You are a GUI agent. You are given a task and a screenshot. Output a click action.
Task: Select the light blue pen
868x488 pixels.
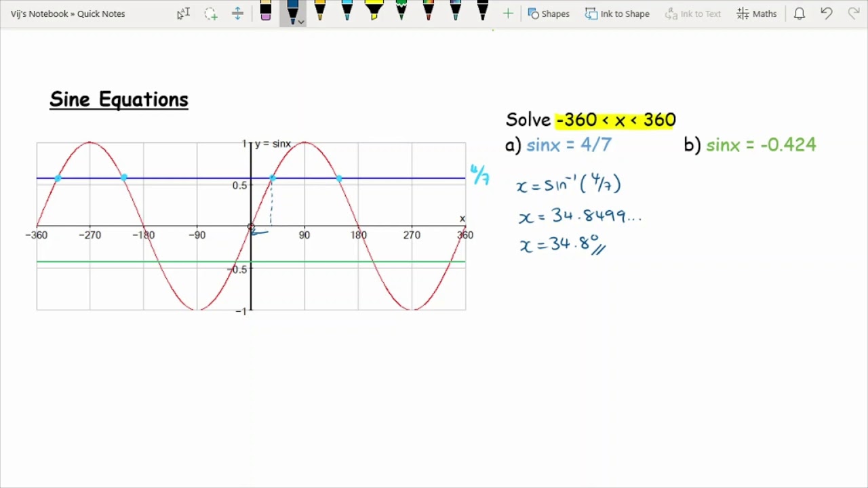point(347,11)
